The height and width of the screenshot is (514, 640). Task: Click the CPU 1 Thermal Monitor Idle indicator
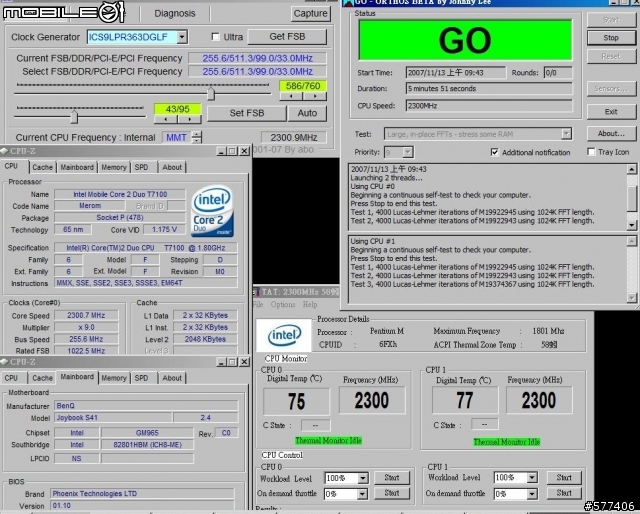[x=507, y=442]
